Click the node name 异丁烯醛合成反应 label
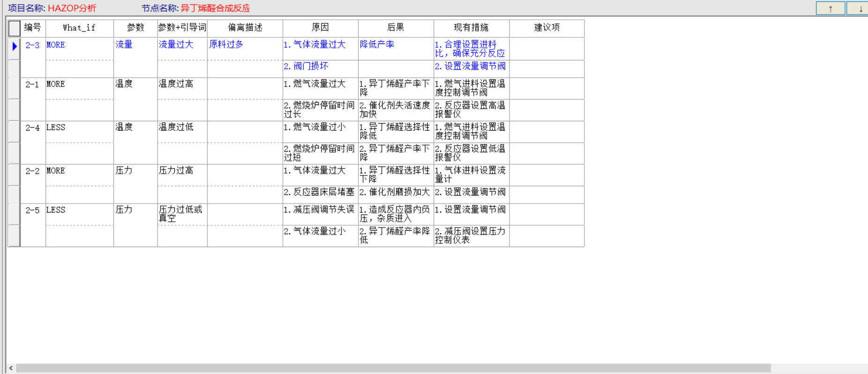Screen dimensions: 868x374 (215, 8)
